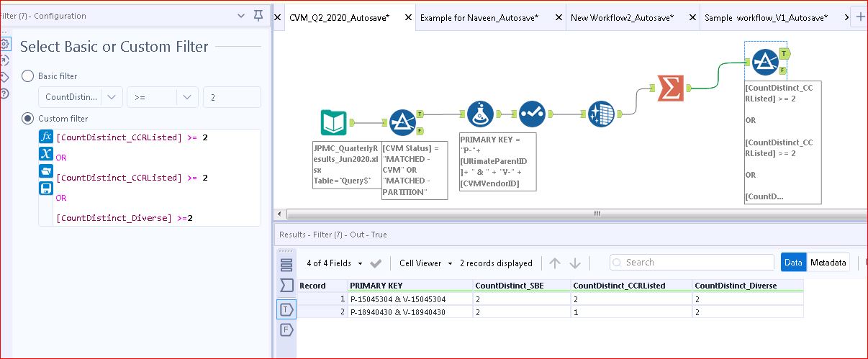
Task: Open saved expressions folder icon
Action: (46, 171)
